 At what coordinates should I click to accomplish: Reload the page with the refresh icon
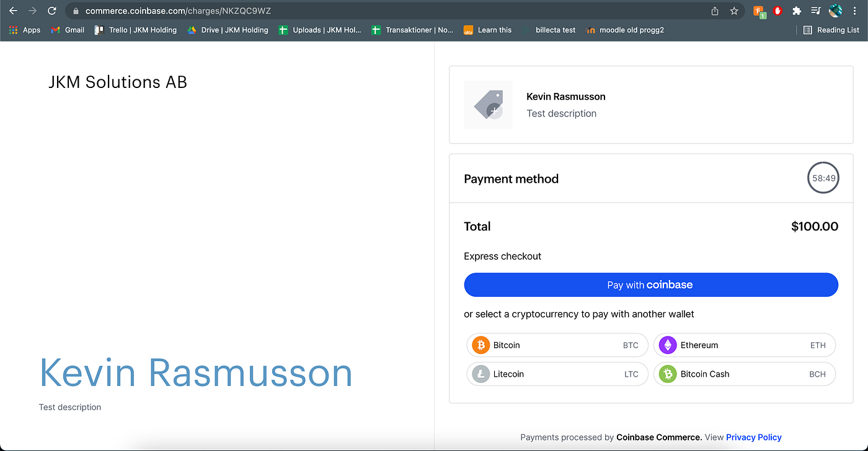[x=52, y=11]
